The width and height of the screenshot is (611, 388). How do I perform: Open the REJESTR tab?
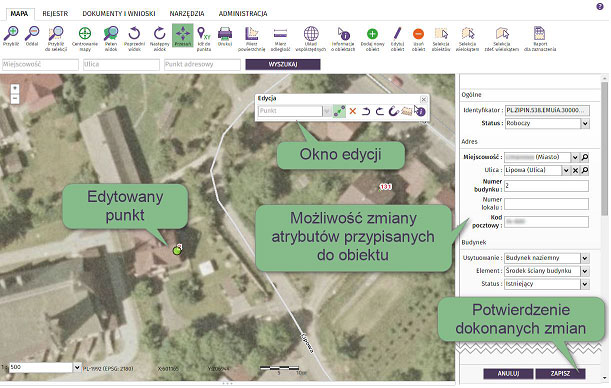coord(55,14)
